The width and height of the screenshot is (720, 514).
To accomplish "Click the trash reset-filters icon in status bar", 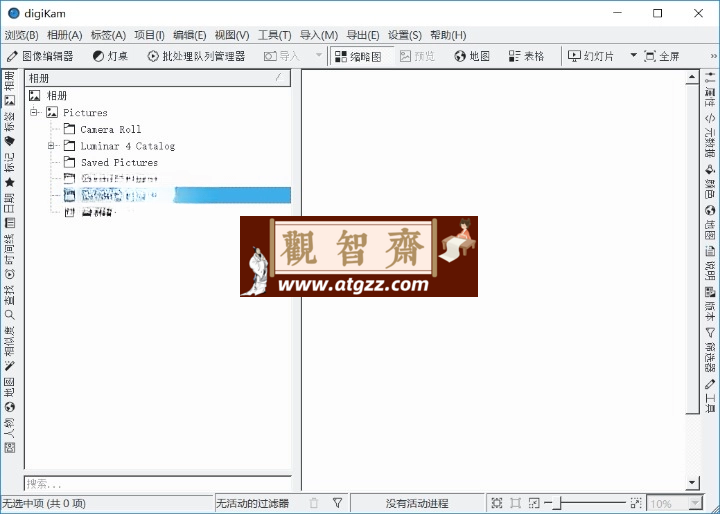I will [314, 503].
